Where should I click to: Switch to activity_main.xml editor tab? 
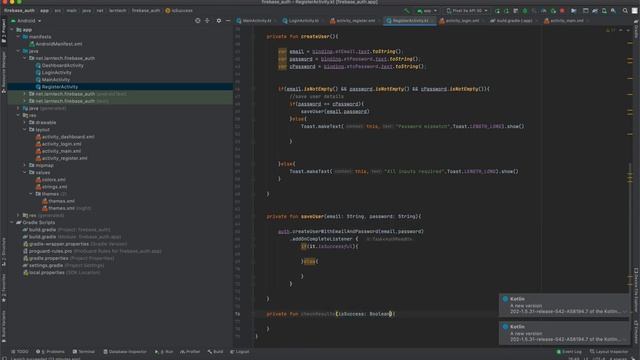[x=567, y=20]
